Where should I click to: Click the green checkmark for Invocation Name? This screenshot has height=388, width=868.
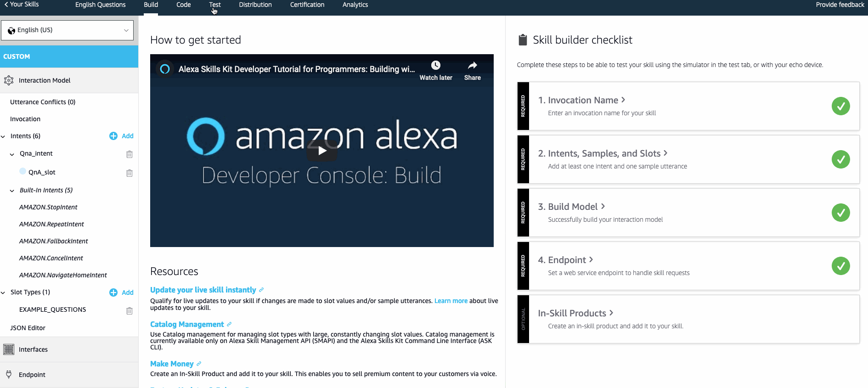tap(840, 106)
